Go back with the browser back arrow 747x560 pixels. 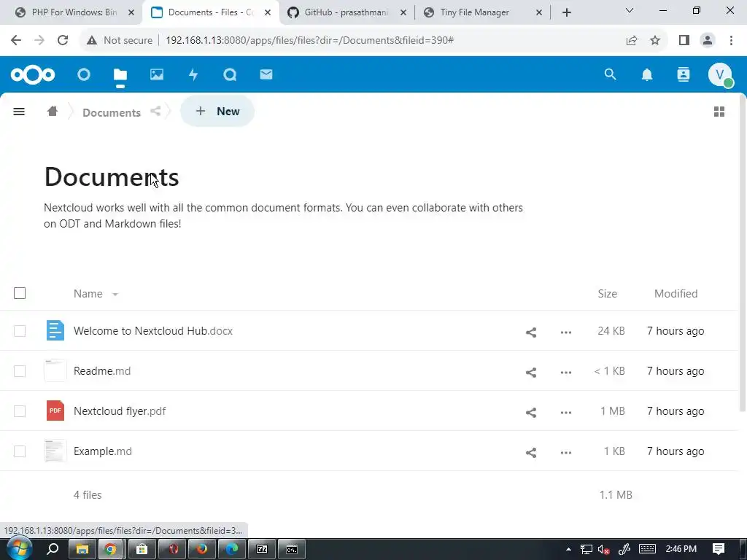[16, 40]
